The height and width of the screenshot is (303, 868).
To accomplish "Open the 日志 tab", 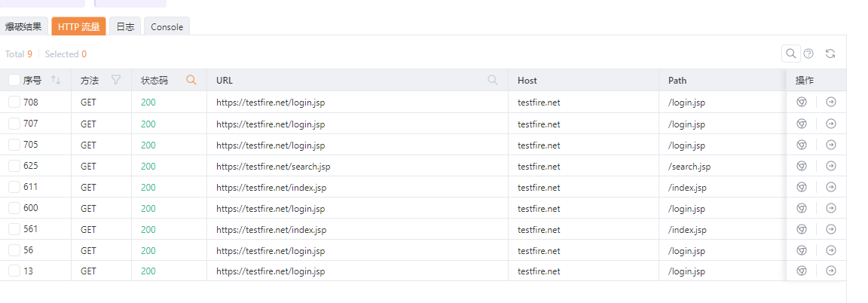I will [125, 26].
